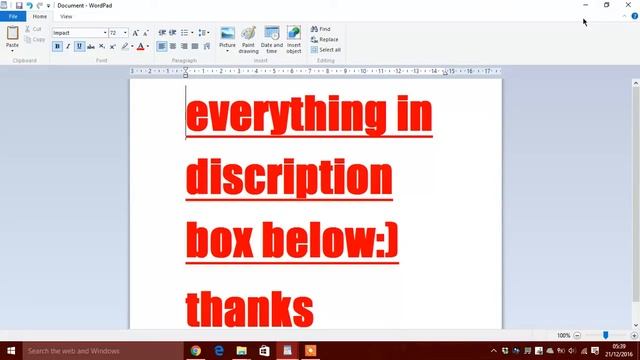Open list style options arrow
The image size is (640, 360).
(192, 33)
